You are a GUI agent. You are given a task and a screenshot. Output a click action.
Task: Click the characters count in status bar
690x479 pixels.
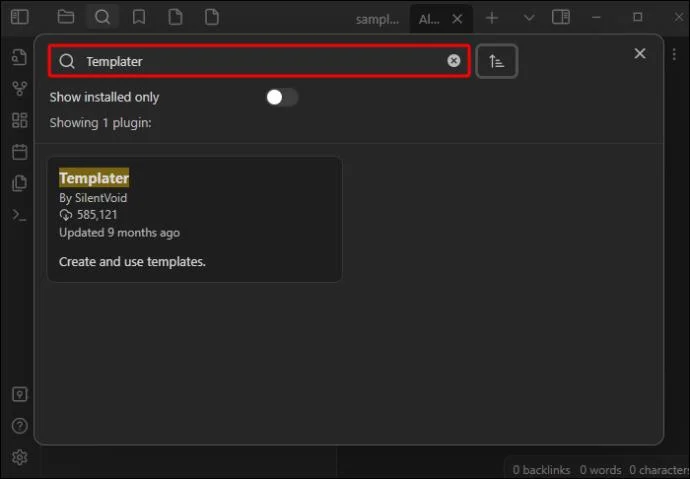click(x=659, y=470)
